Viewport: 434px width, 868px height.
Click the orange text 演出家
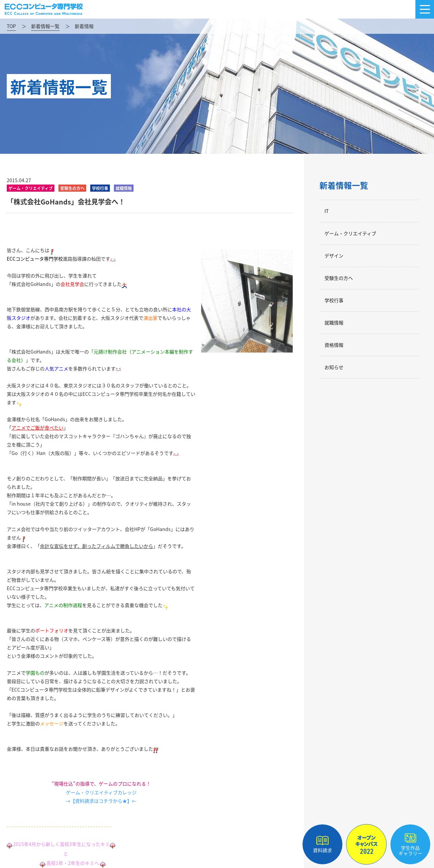pos(150,318)
